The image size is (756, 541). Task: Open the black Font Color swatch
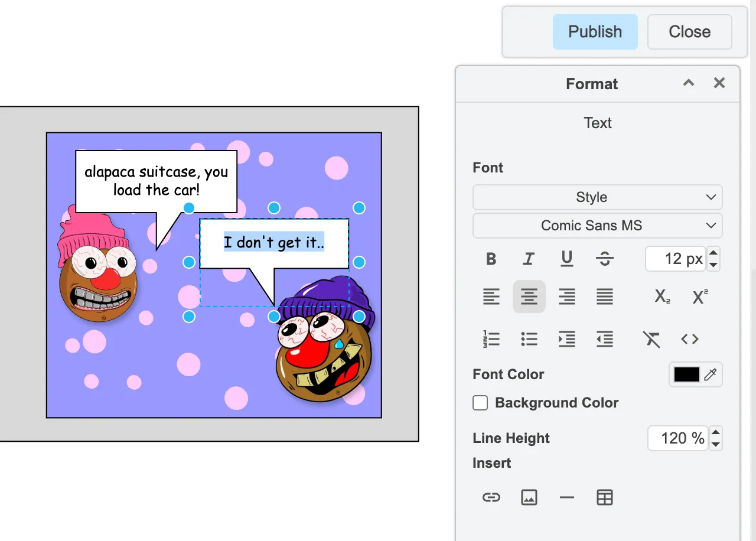[687, 374]
